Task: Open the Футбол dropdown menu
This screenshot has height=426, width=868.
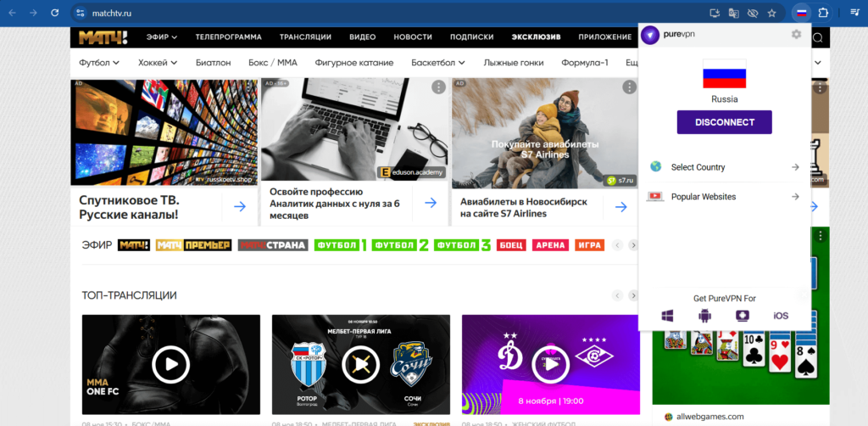Action: 98,63
